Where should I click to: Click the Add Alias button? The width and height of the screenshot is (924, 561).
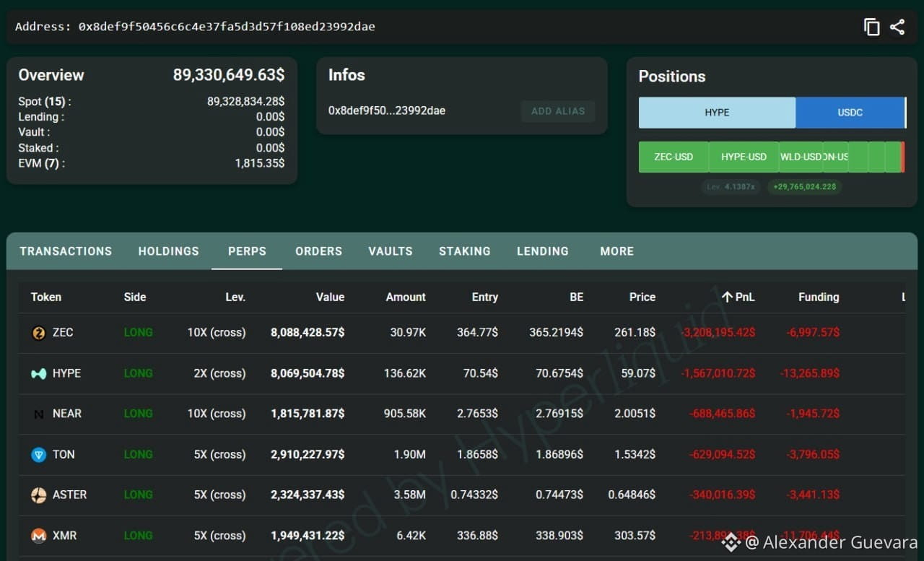[558, 111]
